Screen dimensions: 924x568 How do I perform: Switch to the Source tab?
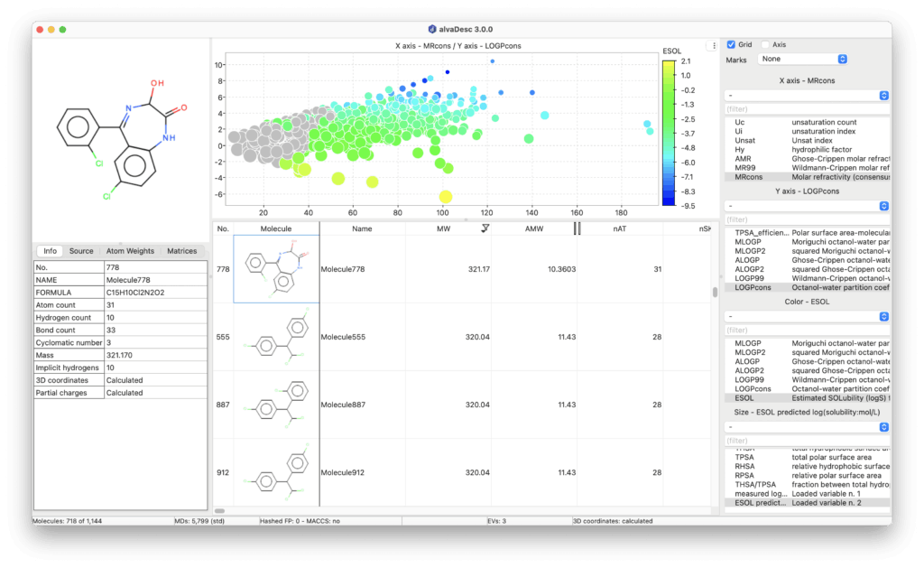click(81, 251)
